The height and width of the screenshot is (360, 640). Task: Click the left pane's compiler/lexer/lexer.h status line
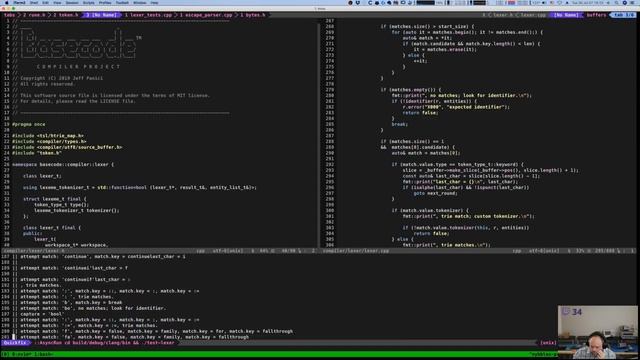[159, 251]
